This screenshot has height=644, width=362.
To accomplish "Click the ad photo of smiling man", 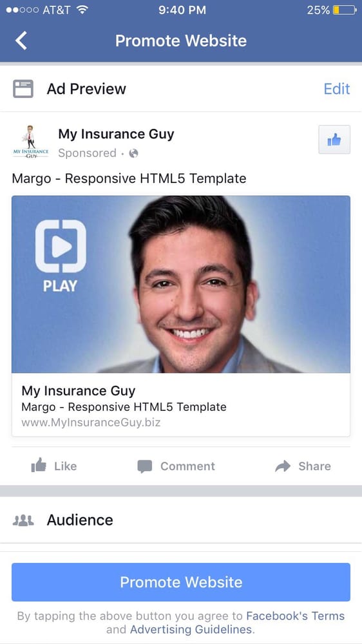I will click(181, 284).
